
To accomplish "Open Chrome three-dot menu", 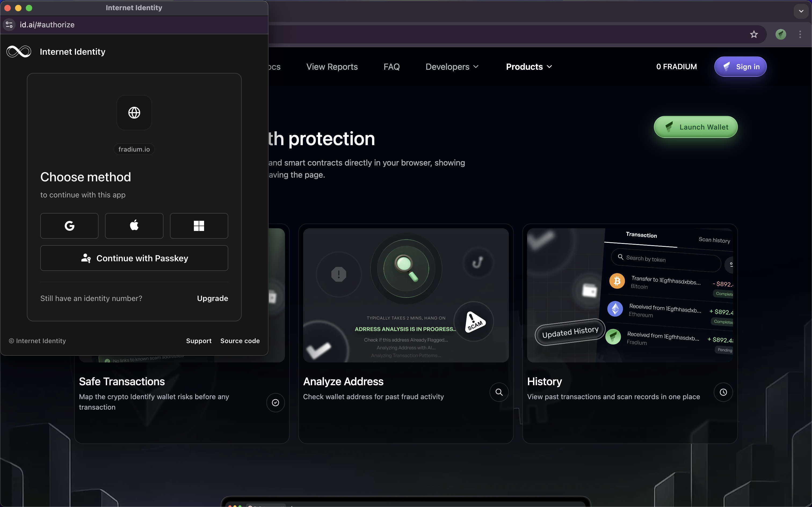I will (800, 34).
